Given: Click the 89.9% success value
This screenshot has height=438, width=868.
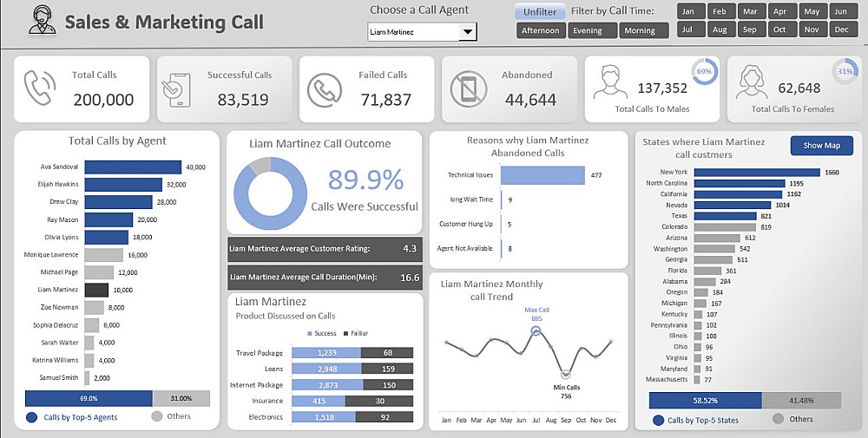Looking at the screenshot, I should 365,180.
